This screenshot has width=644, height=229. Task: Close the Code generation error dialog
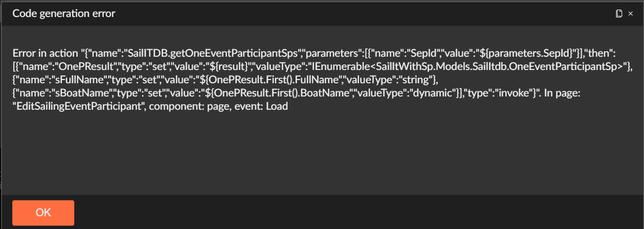(630, 13)
